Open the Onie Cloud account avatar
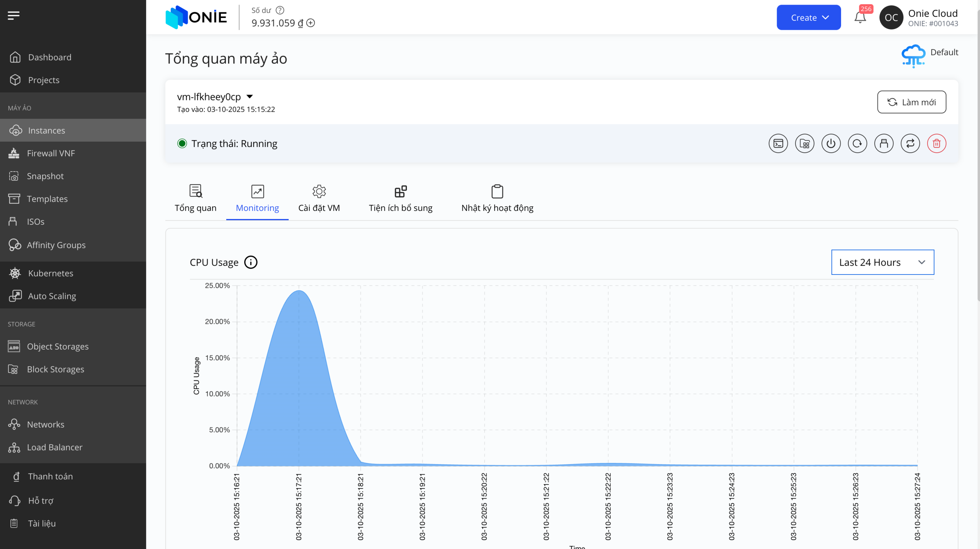The width and height of the screenshot is (980, 549). [891, 18]
